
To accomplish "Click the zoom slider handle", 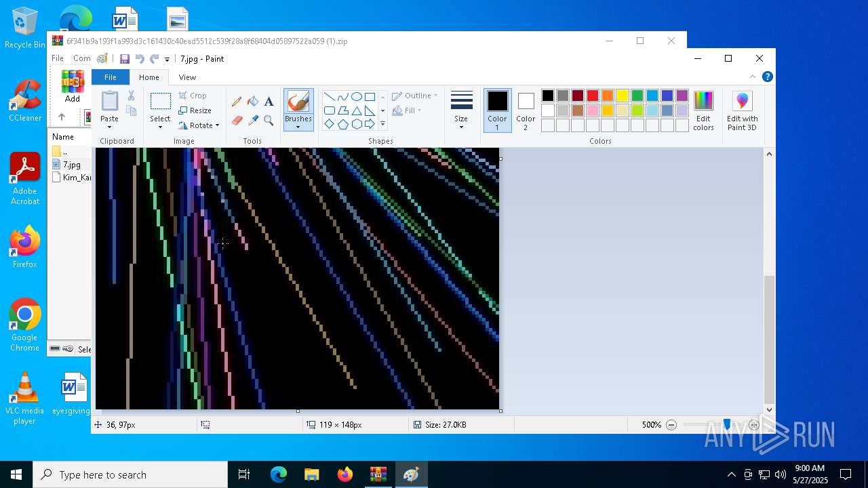I will coord(726,424).
